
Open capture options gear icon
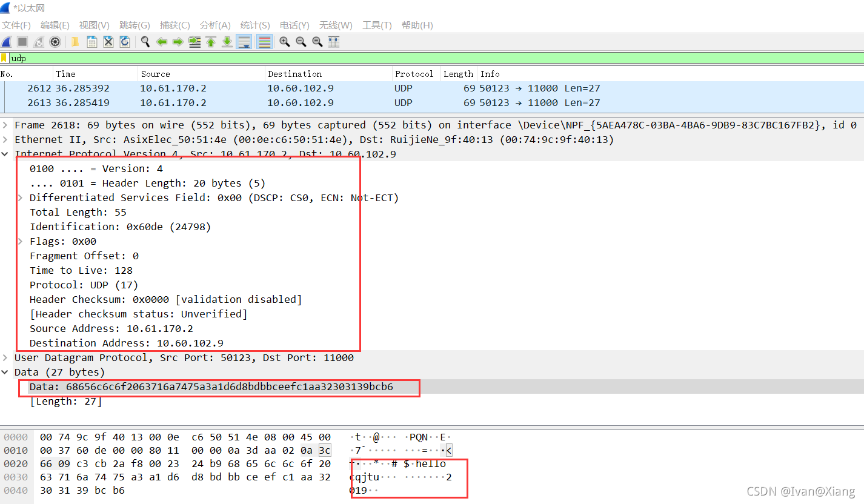(55, 42)
